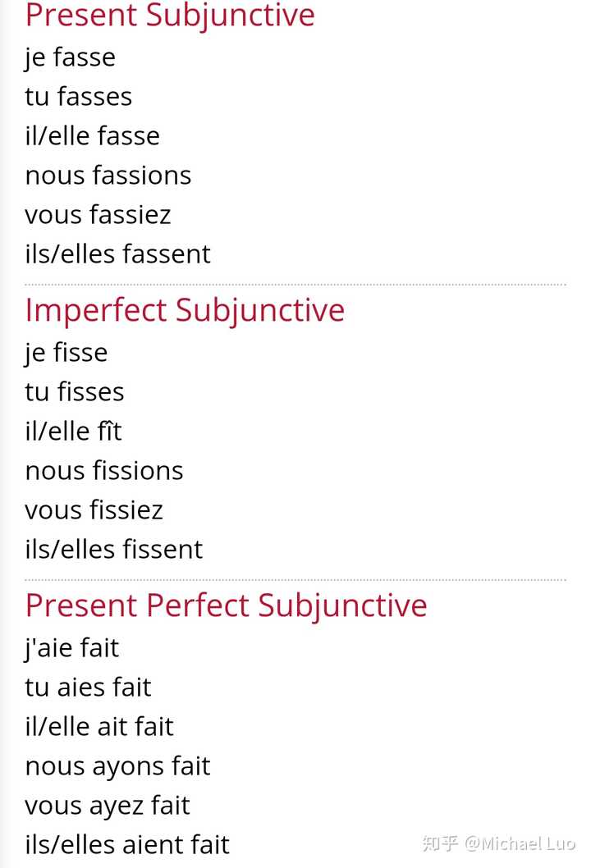The width and height of the screenshot is (591, 868).
Task: Click the Present Subjunctive heading
Action: click(x=170, y=15)
